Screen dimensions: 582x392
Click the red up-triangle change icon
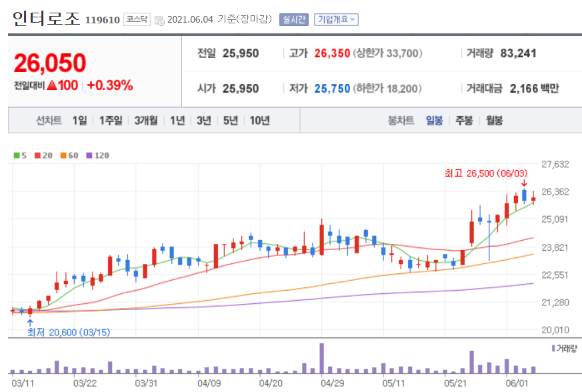pyautogui.click(x=53, y=85)
